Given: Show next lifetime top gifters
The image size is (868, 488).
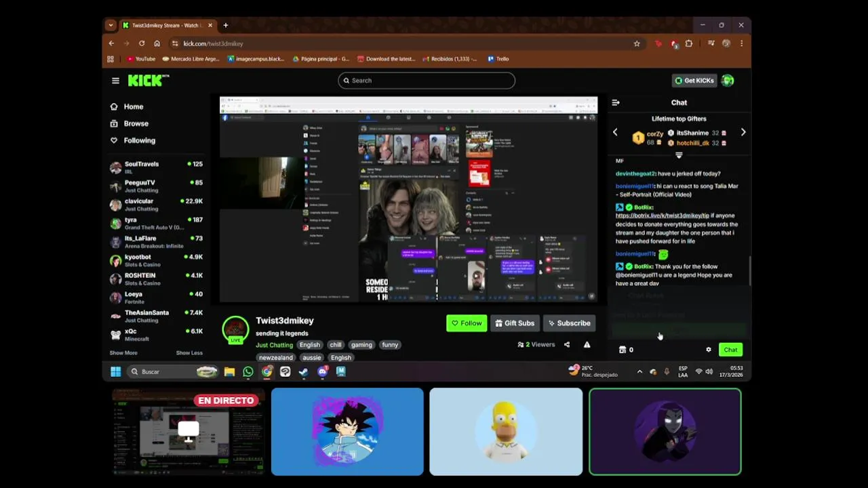Looking at the screenshot, I should (x=743, y=133).
